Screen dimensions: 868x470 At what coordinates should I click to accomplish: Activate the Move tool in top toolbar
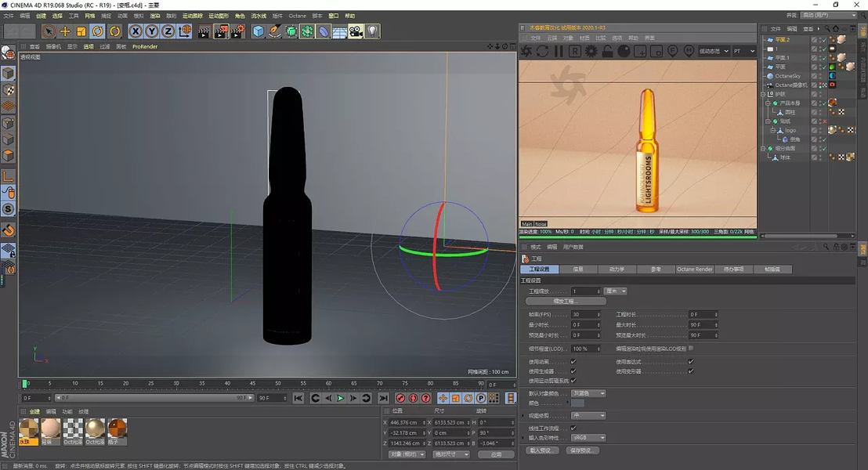click(65, 31)
